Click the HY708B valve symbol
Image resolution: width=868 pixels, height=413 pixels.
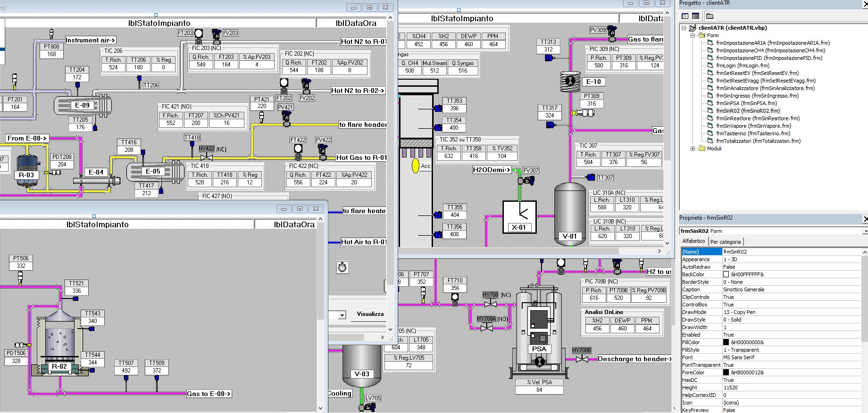click(582, 359)
